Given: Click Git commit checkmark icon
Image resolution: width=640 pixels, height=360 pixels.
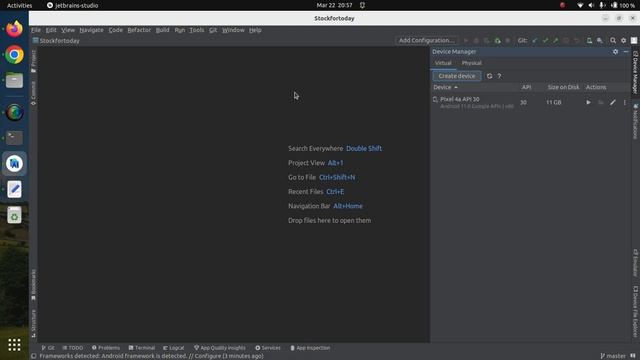Looking at the screenshot, I should coord(545,40).
